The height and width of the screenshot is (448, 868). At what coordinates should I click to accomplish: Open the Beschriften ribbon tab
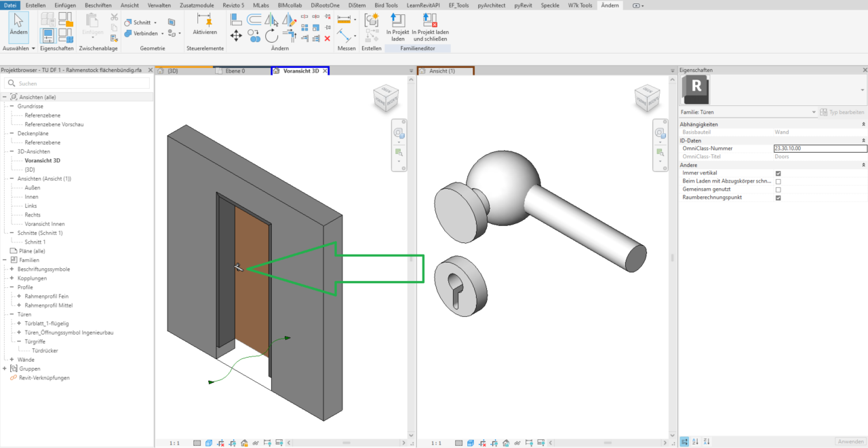98,5
